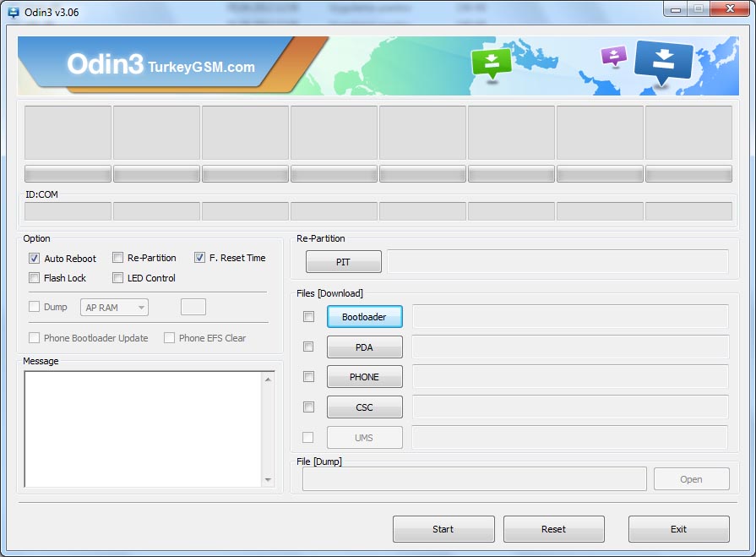This screenshot has width=756, height=557.
Task: Open the AP RAM dropdown
Action: tap(114, 307)
